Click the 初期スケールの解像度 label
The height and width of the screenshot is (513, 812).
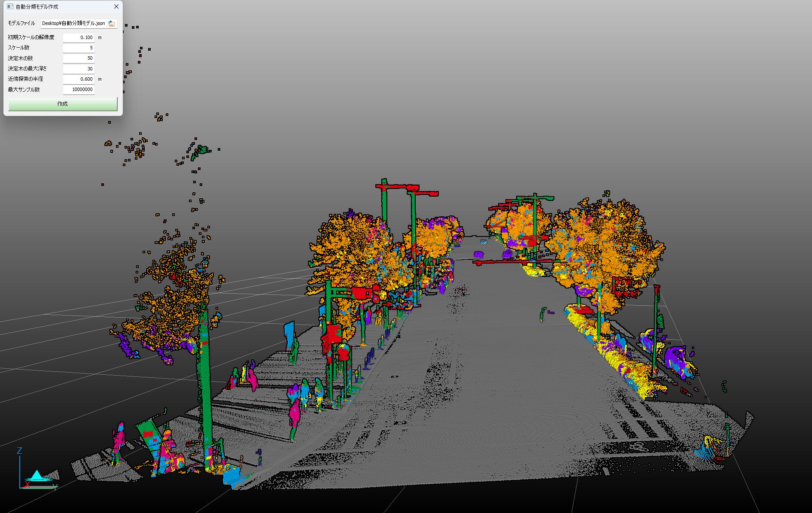[x=31, y=37]
